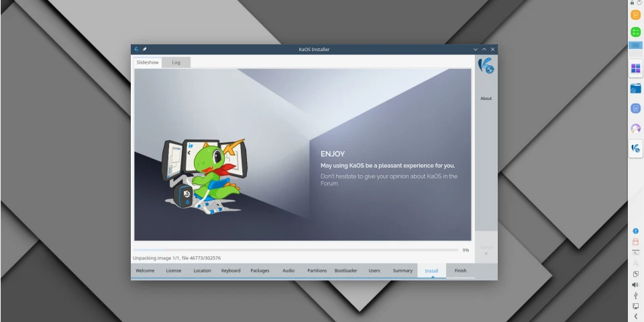
Task: Click the purple tiled application launcher icon
Action: (635, 68)
